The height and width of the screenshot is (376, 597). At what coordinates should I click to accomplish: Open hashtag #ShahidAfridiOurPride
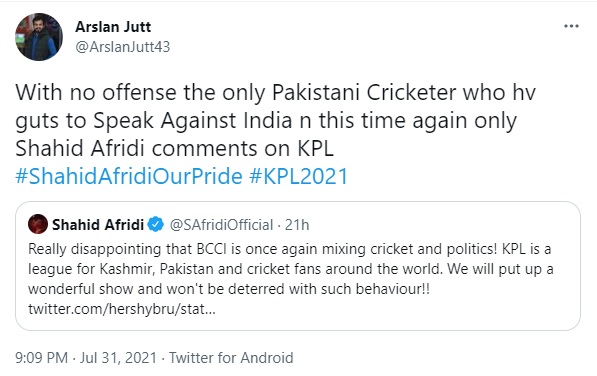point(129,176)
